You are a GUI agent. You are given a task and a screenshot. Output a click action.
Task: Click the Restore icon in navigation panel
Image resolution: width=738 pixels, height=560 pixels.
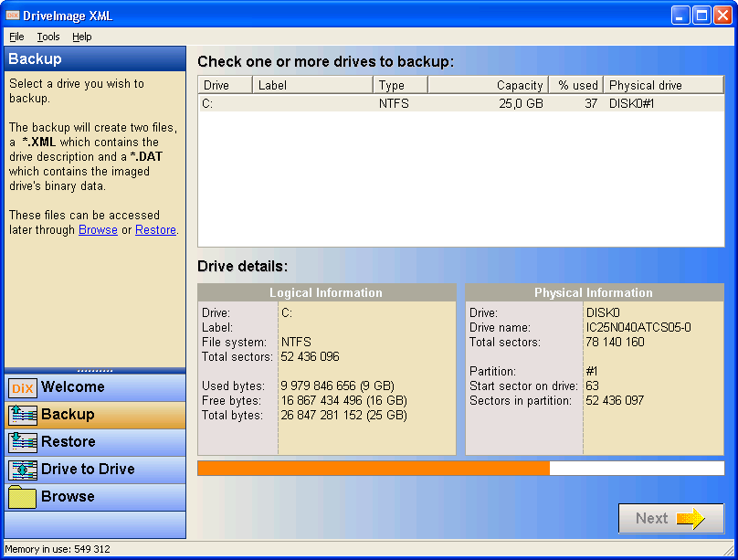point(22,442)
